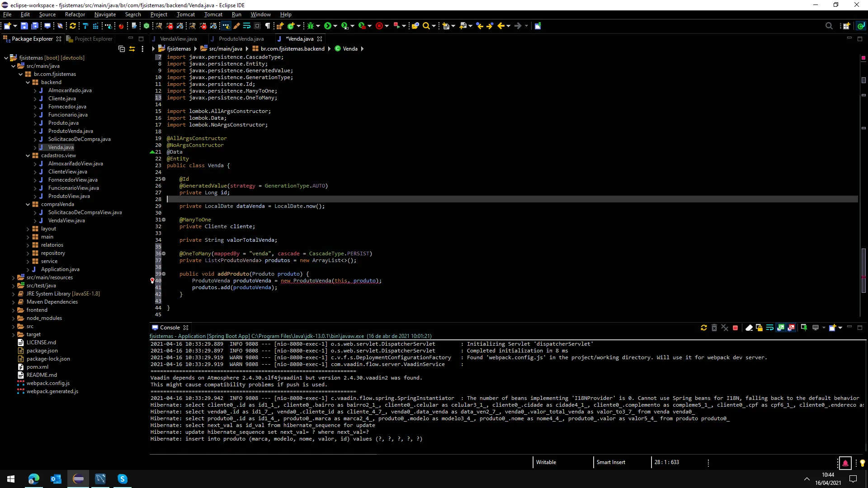
Task: Toggle Link with Editor in Package Explorer
Action: 132,49
